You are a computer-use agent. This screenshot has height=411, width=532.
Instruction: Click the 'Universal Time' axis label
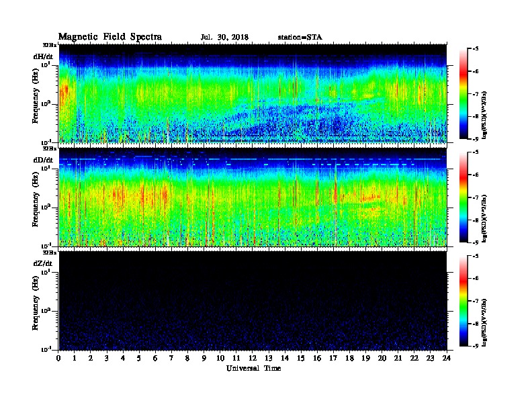tap(253, 368)
